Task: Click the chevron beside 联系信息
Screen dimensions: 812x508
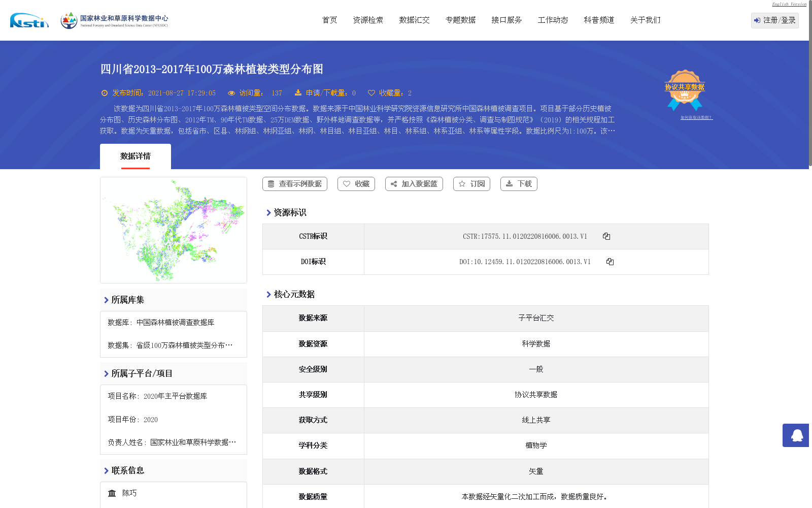Action: point(106,471)
